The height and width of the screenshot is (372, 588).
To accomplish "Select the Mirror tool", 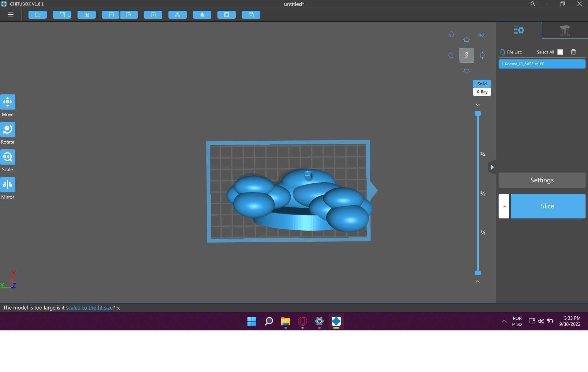I will [8, 184].
